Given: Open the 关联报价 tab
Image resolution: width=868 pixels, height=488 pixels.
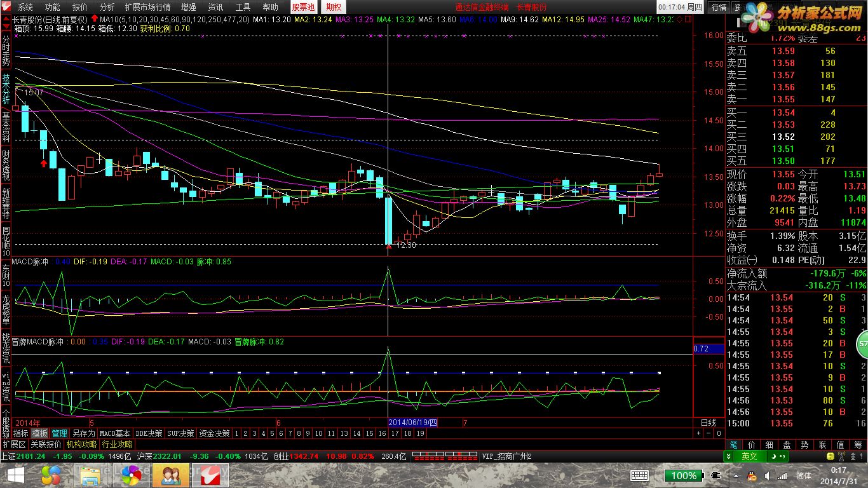Looking at the screenshot, I should (x=46, y=444).
